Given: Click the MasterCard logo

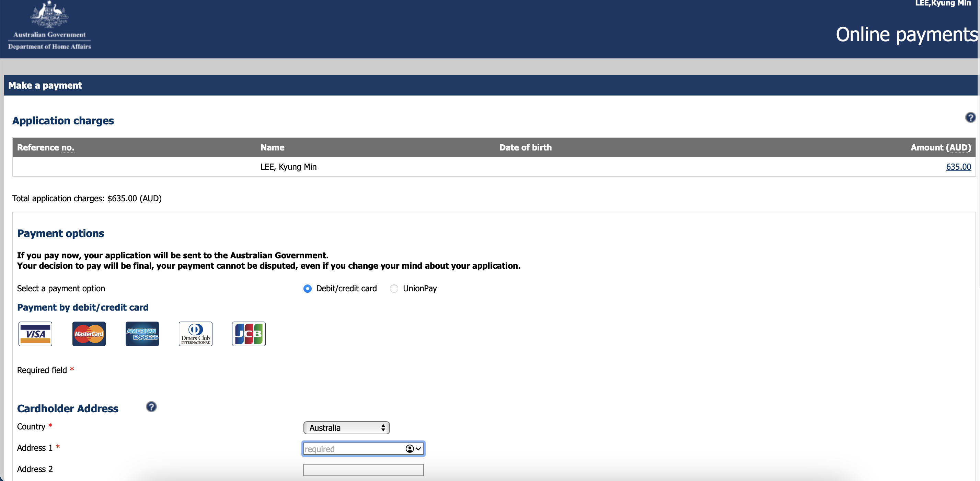Looking at the screenshot, I should point(89,334).
